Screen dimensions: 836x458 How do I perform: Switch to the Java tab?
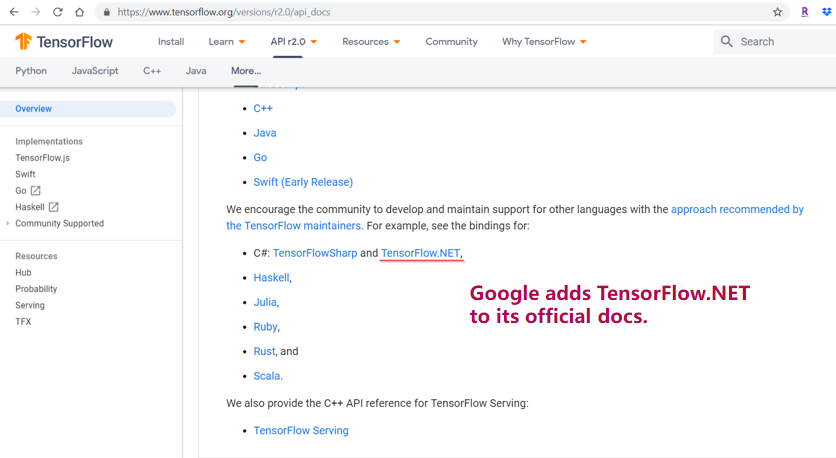(x=196, y=71)
